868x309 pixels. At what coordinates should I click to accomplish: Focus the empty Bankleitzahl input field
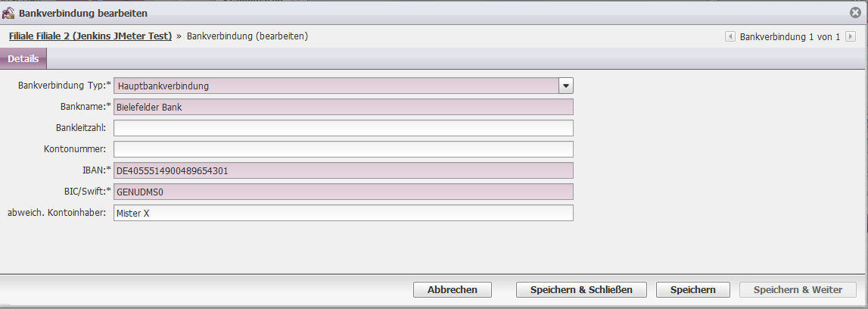click(x=344, y=128)
